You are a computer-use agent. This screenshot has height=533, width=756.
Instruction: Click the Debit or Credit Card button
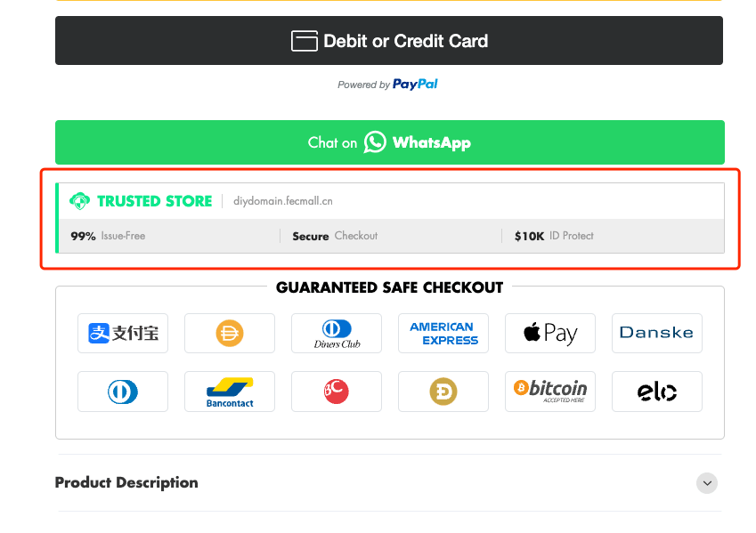pos(389,41)
